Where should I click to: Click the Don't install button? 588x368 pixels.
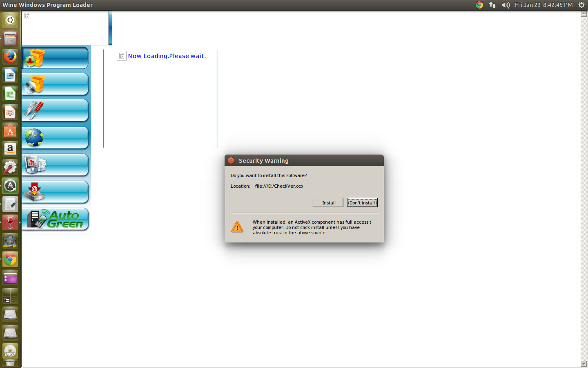362,203
